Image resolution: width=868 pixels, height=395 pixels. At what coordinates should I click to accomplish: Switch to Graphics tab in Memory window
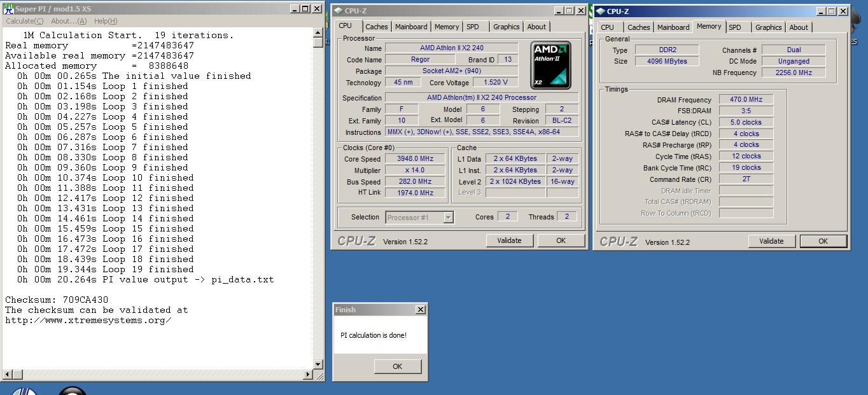(769, 27)
